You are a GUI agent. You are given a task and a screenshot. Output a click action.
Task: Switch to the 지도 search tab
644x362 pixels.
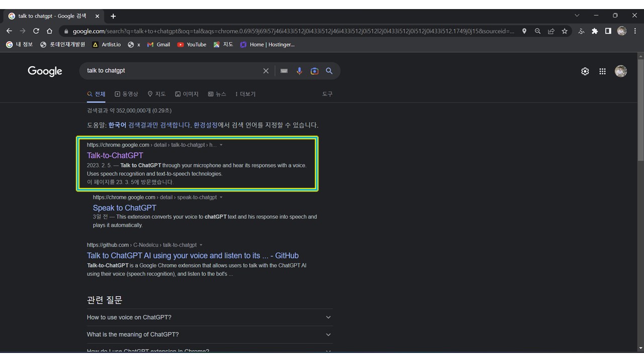coord(156,94)
